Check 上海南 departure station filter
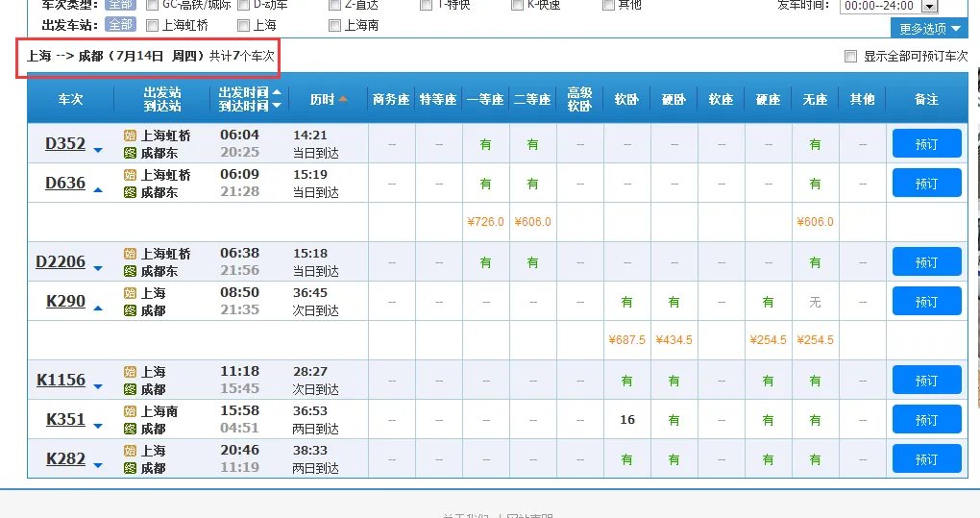980x518 pixels. coord(334,25)
